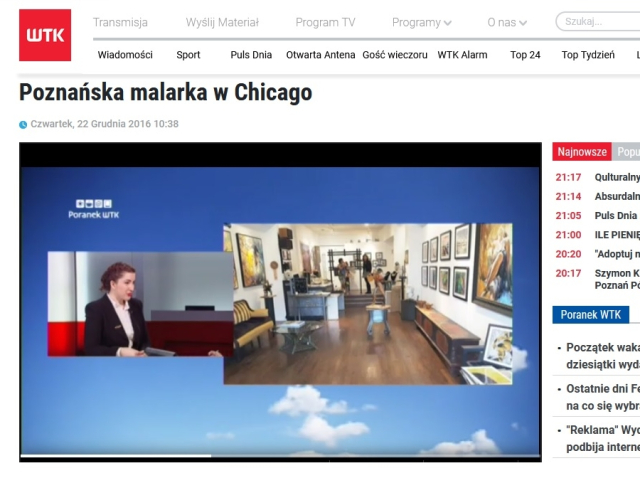
Task: Go to Top Tydzień section
Action: (x=588, y=55)
